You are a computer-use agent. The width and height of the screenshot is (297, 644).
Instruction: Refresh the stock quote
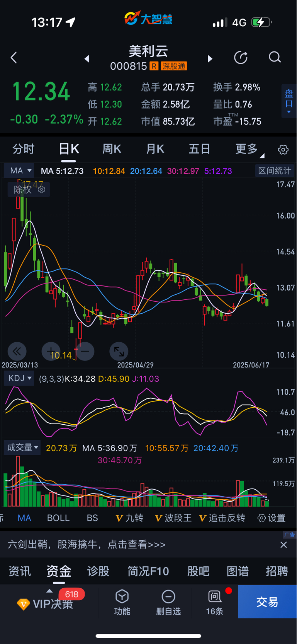(x=241, y=58)
